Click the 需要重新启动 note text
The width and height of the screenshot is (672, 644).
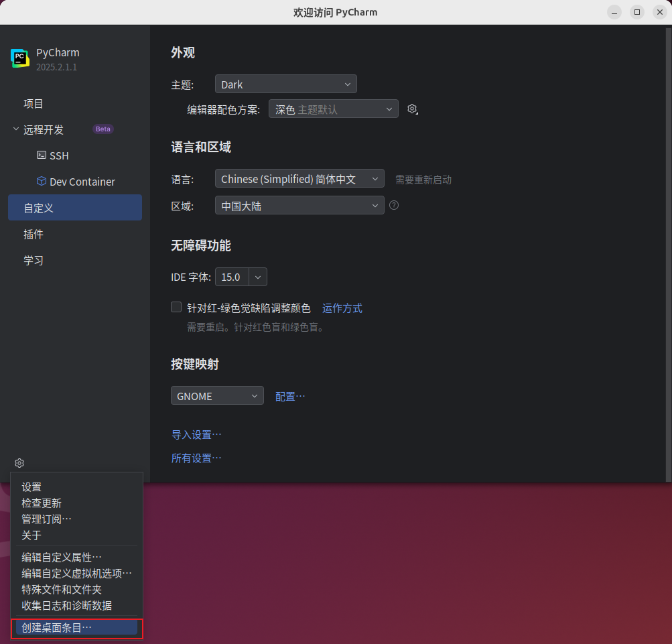point(423,180)
